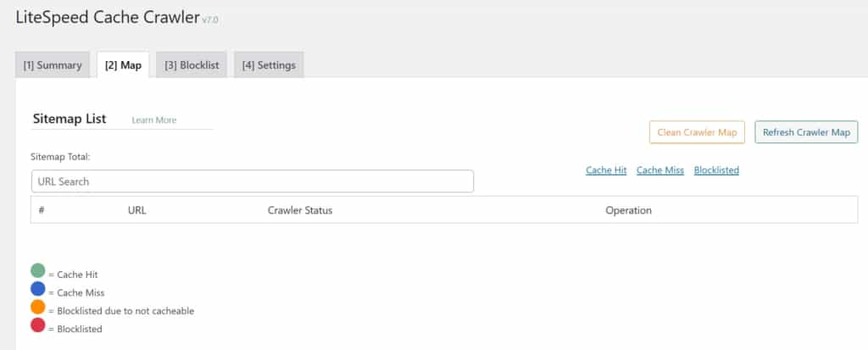Select the [2] Map tab

123,64
